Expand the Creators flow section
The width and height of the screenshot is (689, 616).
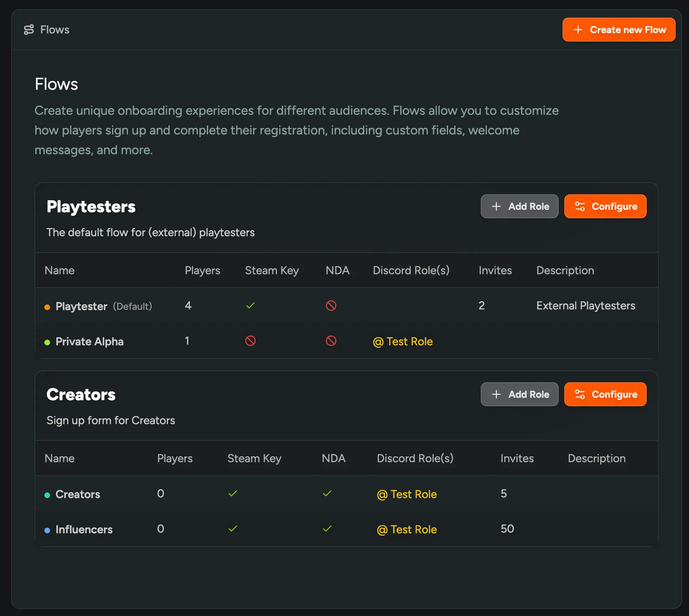click(81, 394)
